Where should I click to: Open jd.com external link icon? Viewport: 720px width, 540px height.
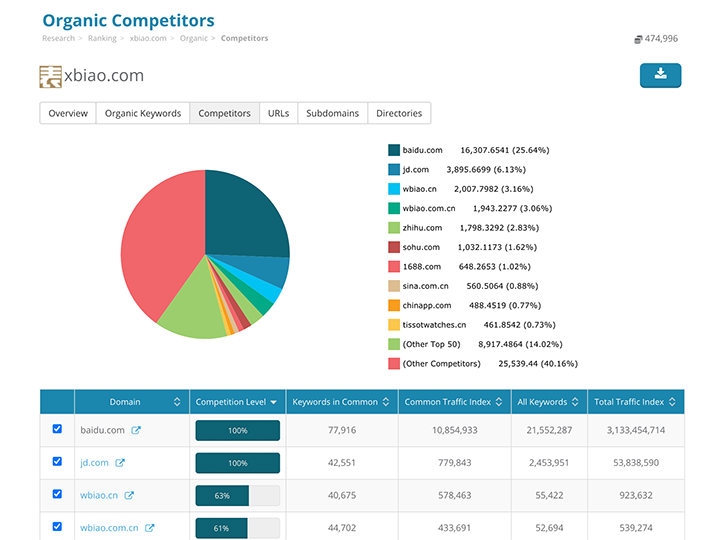[x=120, y=463]
